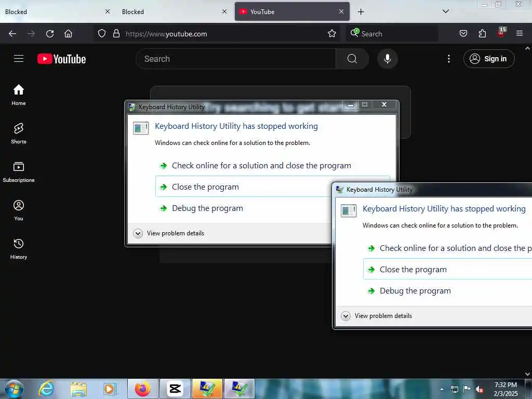Viewport: 532px width, 399px height.
Task: Close the YouTube tab
Action: [341, 11]
